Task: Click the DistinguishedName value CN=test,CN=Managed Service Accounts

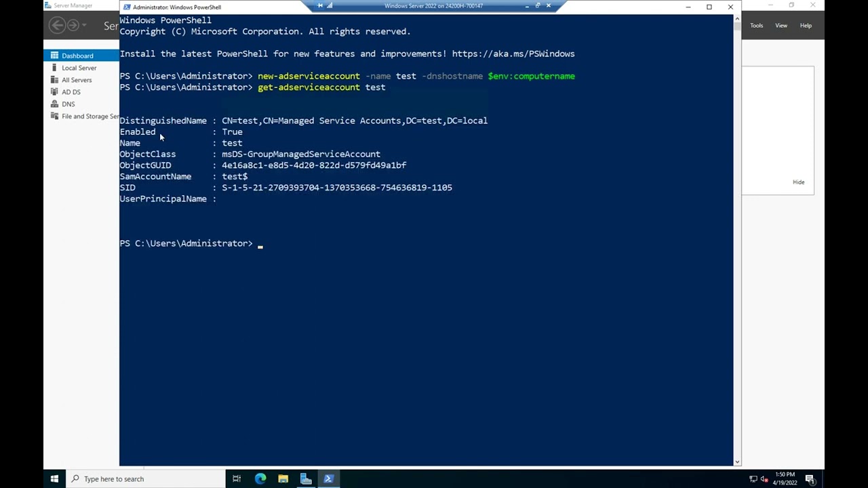Action: coord(355,121)
